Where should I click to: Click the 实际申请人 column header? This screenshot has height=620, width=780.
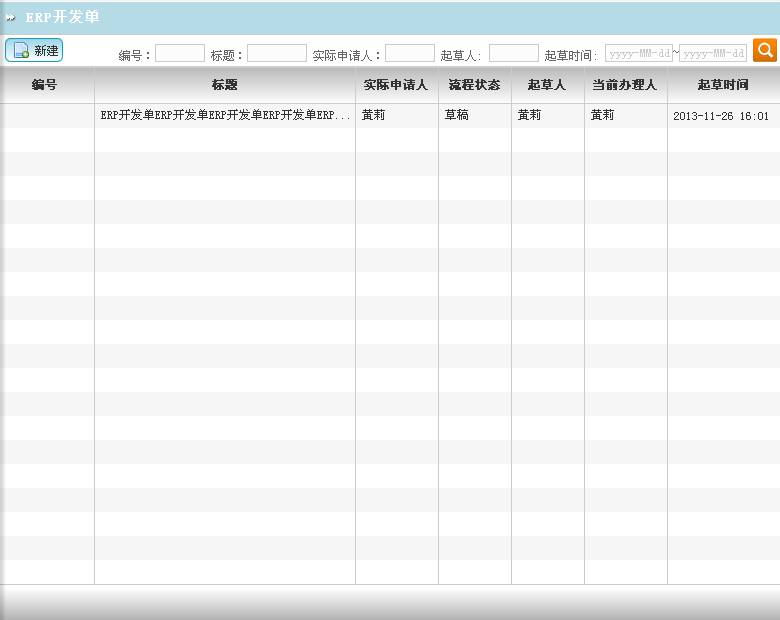coord(396,85)
